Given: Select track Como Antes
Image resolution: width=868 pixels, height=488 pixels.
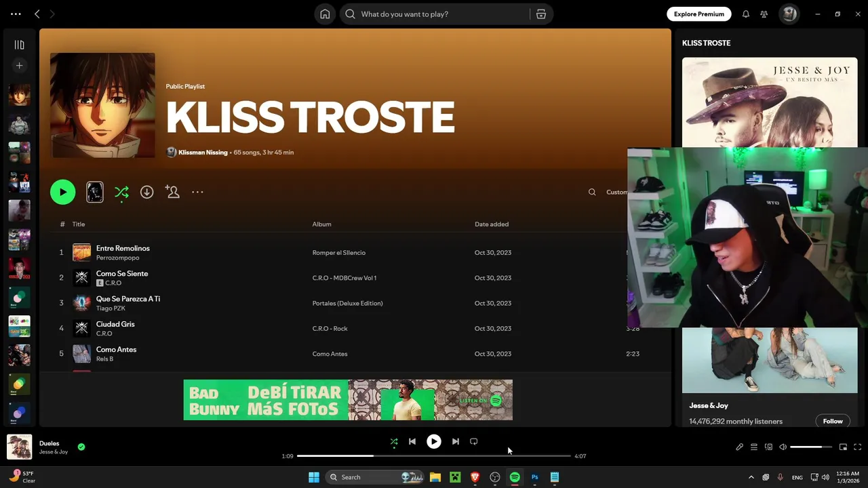Looking at the screenshot, I should click(x=116, y=350).
